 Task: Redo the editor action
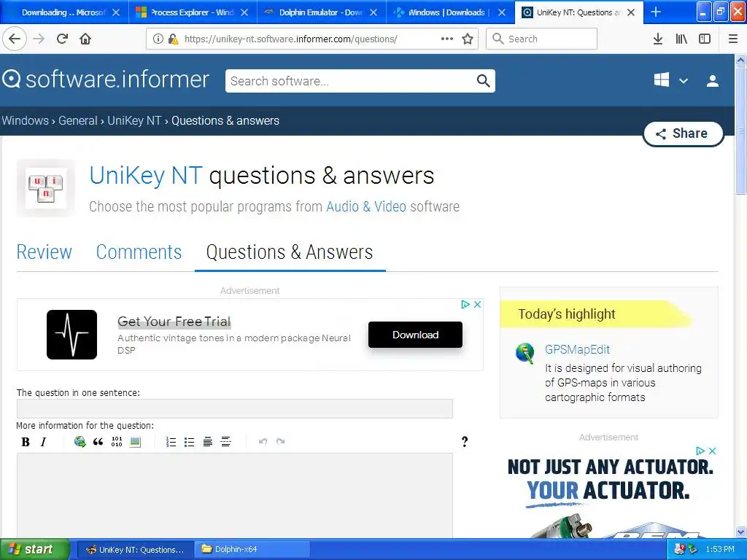click(281, 442)
